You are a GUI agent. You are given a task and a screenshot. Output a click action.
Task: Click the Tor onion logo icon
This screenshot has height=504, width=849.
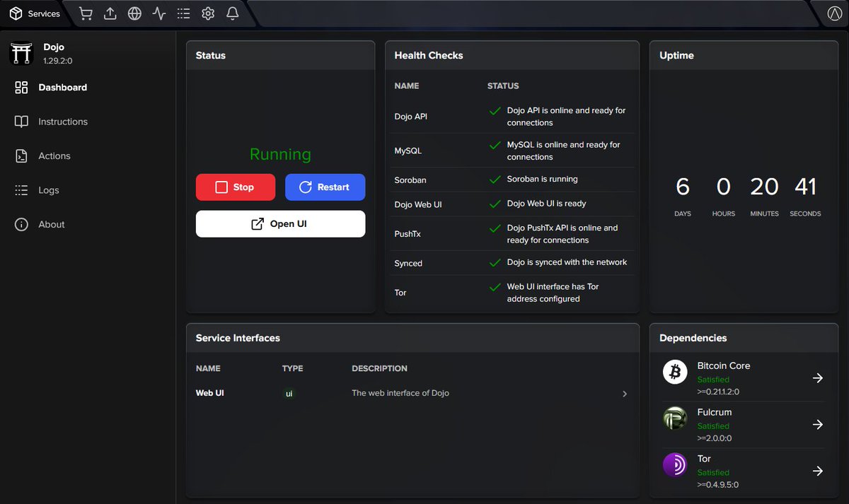pyautogui.click(x=675, y=464)
